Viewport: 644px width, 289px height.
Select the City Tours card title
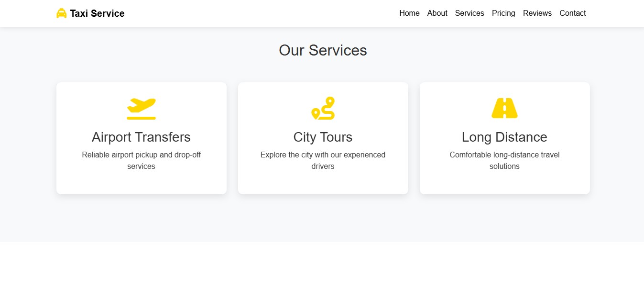click(323, 137)
